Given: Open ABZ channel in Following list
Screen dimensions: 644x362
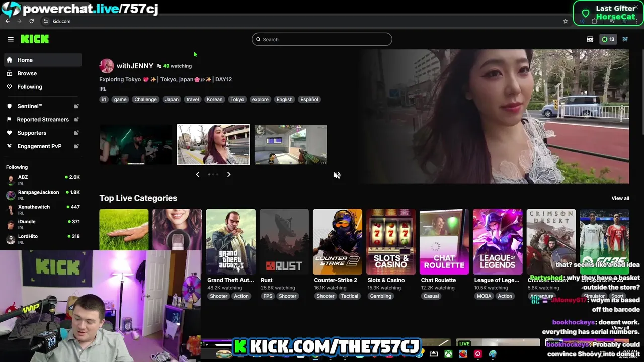Looking at the screenshot, I should click(43, 180).
